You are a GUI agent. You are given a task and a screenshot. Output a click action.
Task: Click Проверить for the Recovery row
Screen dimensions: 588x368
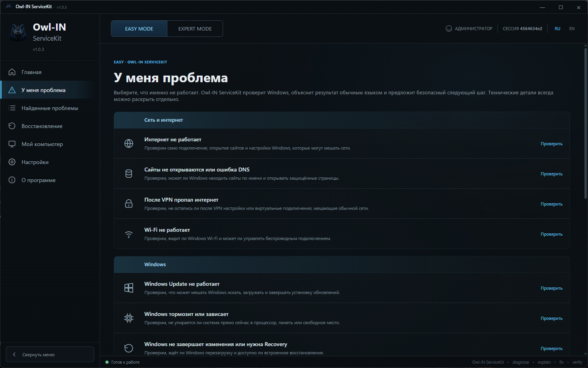(551, 348)
